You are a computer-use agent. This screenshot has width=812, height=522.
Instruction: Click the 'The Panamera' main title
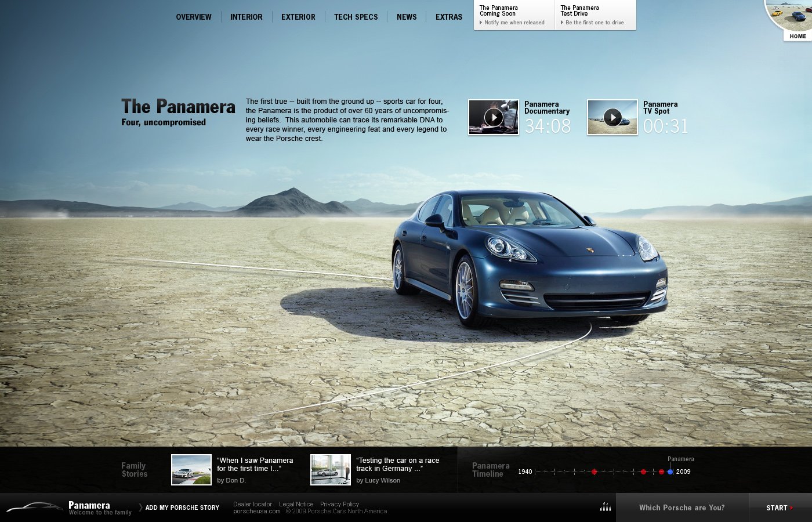pyautogui.click(x=179, y=107)
